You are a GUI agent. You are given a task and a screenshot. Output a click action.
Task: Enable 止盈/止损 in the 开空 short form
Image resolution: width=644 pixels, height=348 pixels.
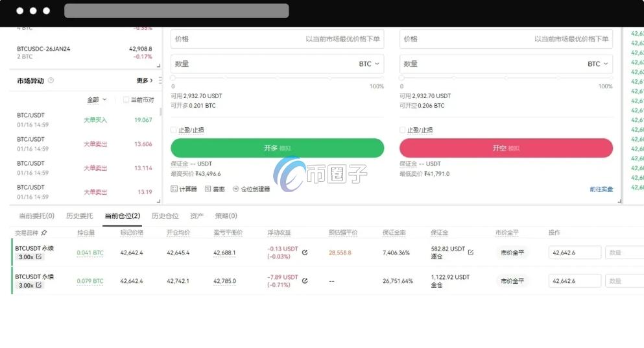pyautogui.click(x=402, y=130)
